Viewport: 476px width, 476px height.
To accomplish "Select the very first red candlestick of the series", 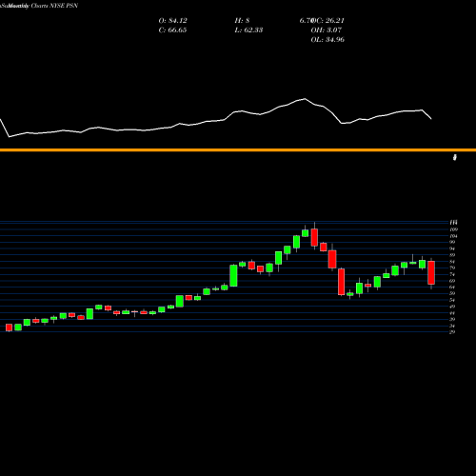I will pyautogui.click(x=9, y=327).
